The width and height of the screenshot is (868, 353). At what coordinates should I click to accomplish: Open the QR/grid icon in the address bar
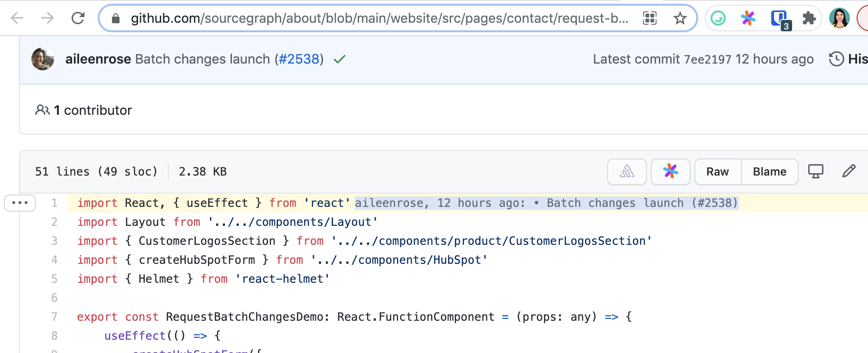[650, 19]
